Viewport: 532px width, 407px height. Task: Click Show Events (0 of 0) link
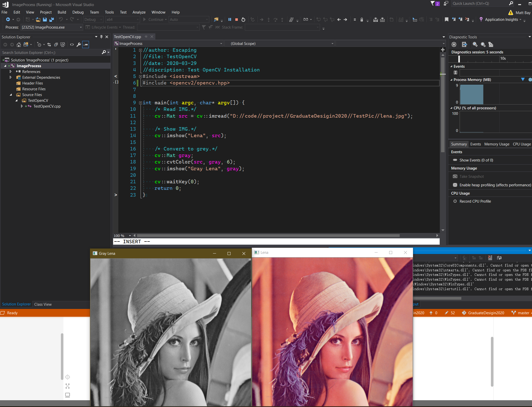[476, 160]
